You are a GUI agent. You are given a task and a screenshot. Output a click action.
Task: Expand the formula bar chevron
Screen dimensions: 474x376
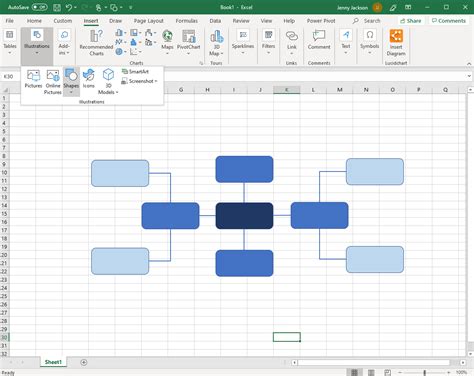(469, 76)
